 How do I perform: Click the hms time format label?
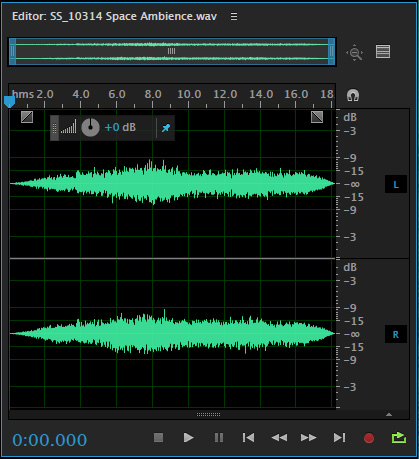coord(23,94)
